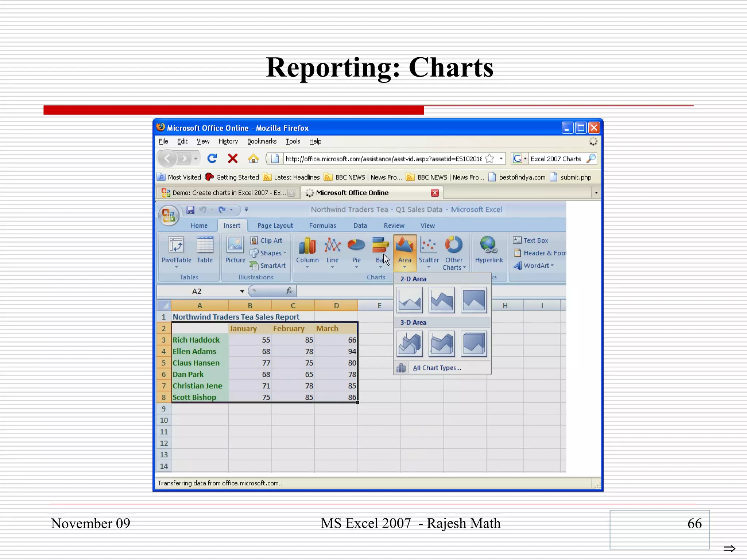Click Firefox Forward button

click(x=185, y=158)
